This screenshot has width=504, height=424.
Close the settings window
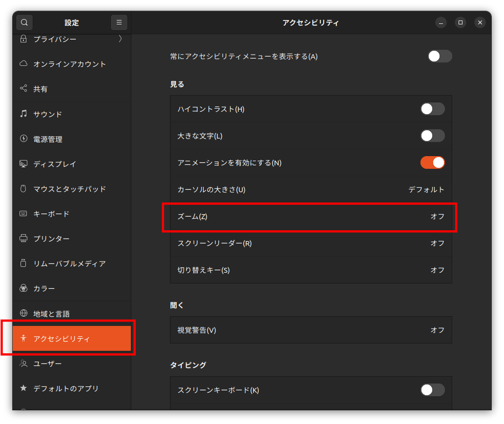(x=480, y=22)
